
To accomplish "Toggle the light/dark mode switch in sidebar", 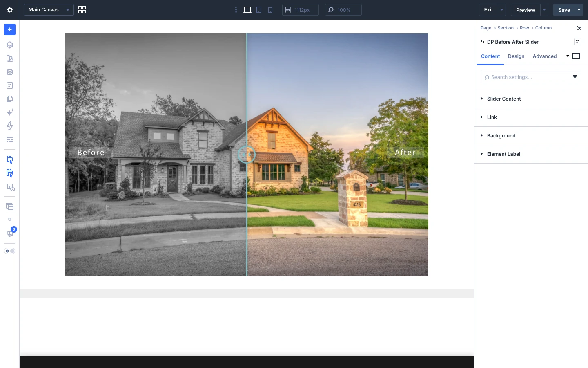I will coord(10,251).
